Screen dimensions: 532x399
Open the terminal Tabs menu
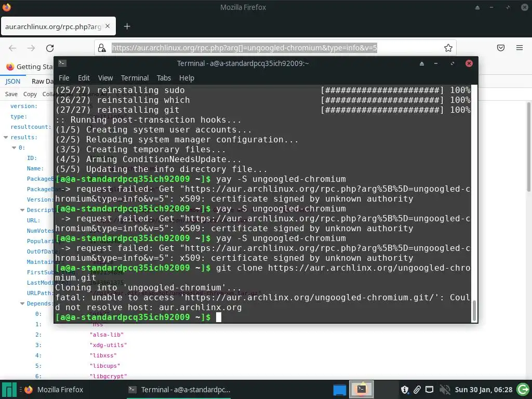[164, 78]
